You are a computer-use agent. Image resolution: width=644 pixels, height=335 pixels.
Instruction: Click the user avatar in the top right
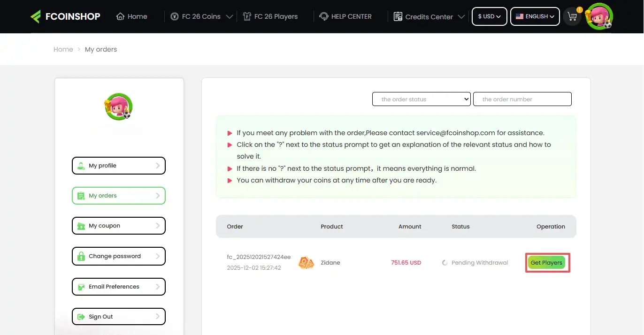pyautogui.click(x=599, y=16)
